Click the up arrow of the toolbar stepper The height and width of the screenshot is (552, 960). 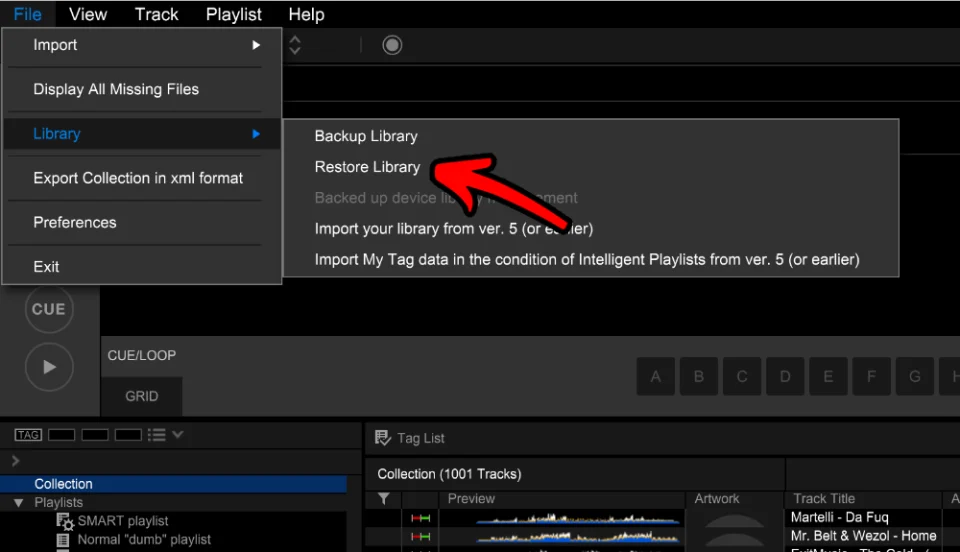(x=294, y=39)
